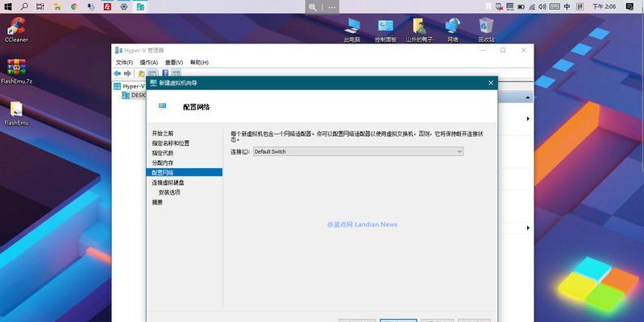Open FileZilla from the taskbar
The width and height of the screenshot is (644, 322).
click(x=107, y=6)
